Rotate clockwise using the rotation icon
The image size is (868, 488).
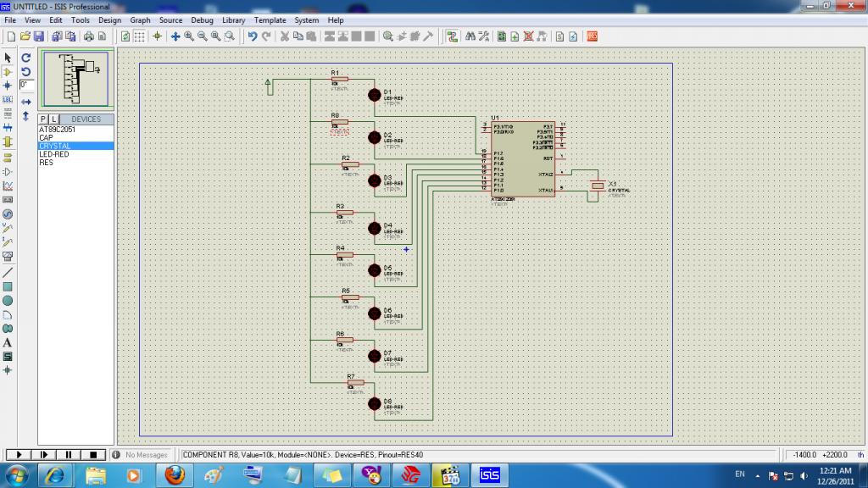click(x=25, y=58)
